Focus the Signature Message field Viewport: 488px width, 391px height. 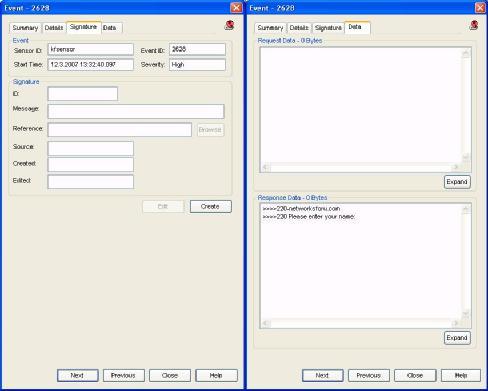click(x=136, y=111)
